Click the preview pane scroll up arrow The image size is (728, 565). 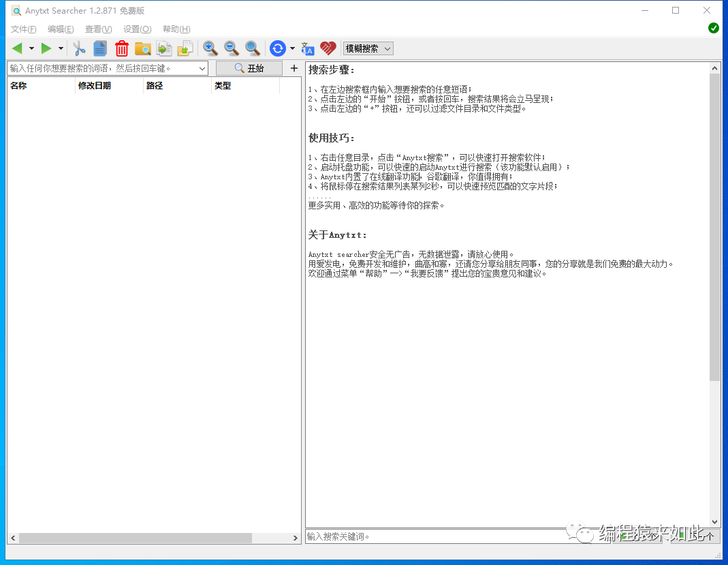[714, 68]
